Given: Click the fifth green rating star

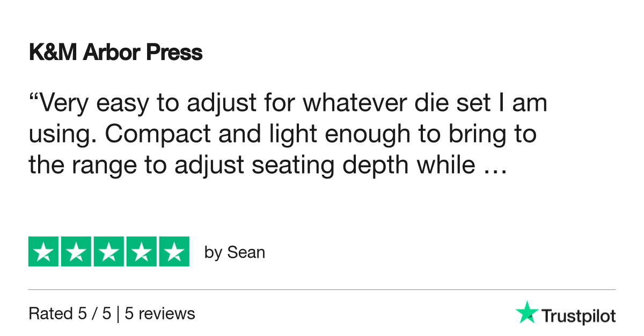Looking at the screenshot, I should click(174, 251).
